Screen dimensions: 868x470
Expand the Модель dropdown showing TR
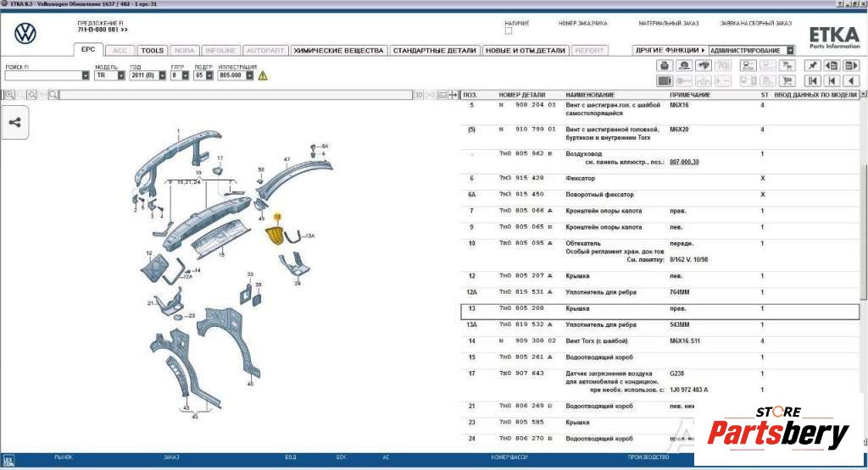[121, 75]
